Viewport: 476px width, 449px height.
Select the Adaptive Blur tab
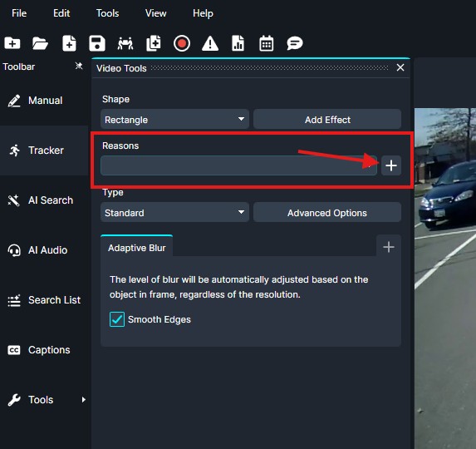[136, 248]
